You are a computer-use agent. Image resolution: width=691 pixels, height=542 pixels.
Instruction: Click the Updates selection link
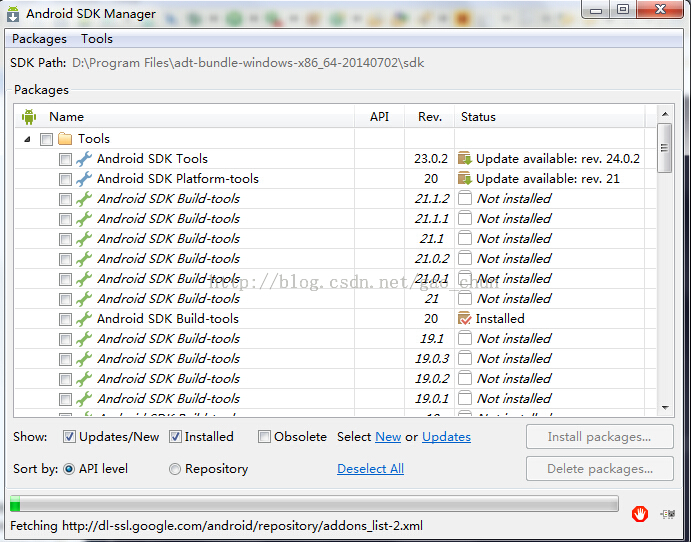pos(446,437)
